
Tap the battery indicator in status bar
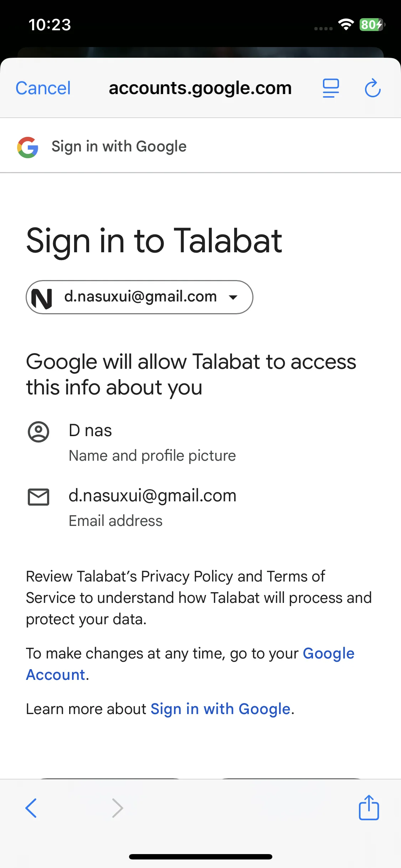click(x=372, y=25)
